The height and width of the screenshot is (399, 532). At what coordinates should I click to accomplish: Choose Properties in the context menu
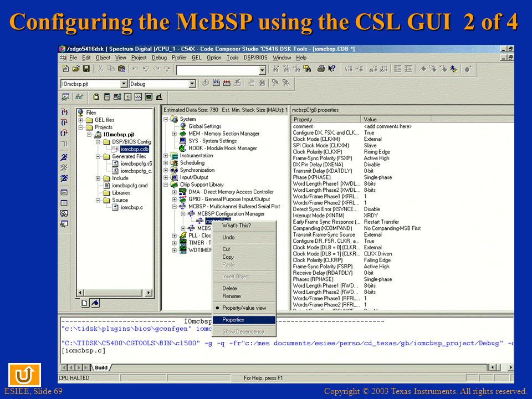244,320
